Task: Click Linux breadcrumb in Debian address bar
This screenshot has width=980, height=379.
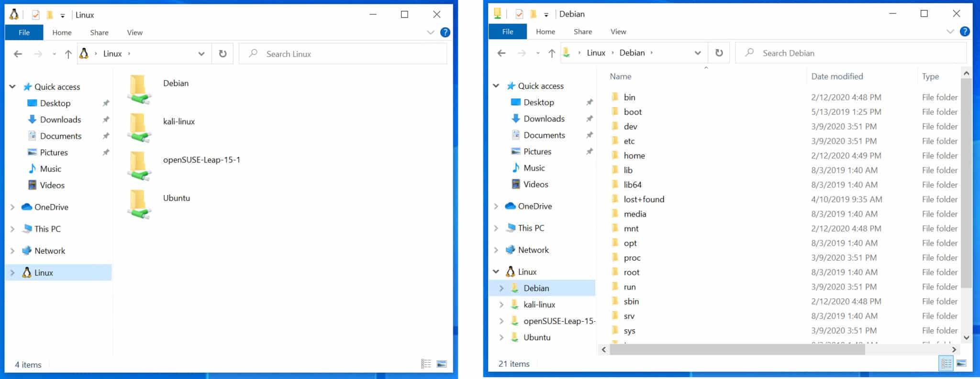Action: 596,53
